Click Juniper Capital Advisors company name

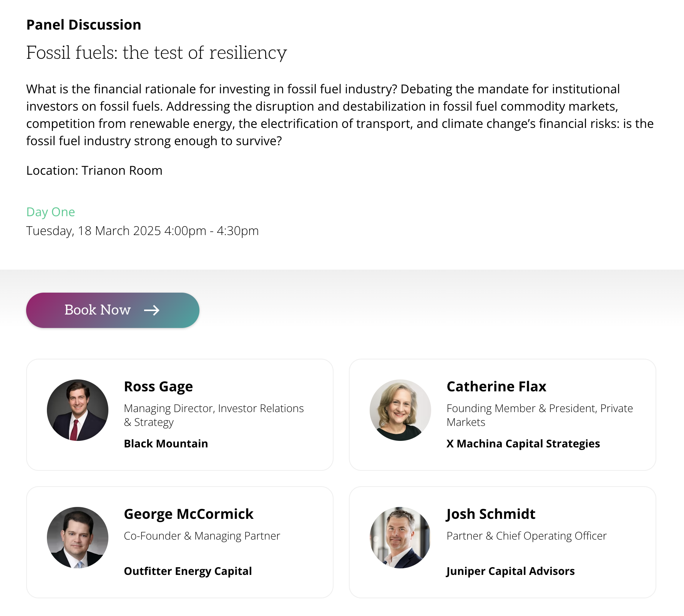tap(510, 571)
